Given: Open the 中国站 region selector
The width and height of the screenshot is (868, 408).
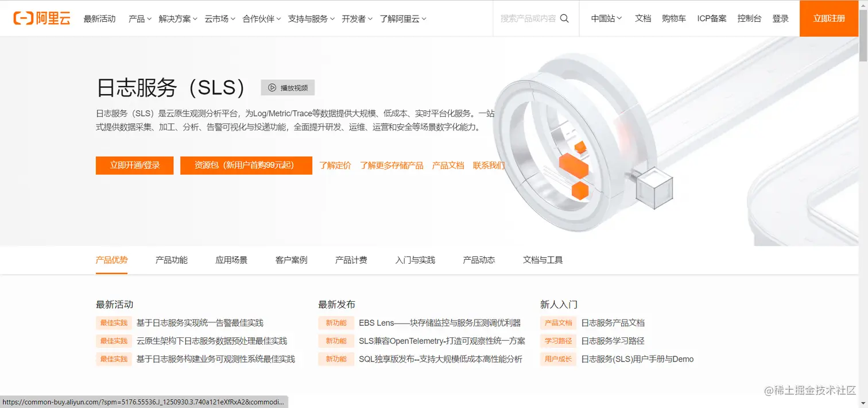Looking at the screenshot, I should click(607, 18).
